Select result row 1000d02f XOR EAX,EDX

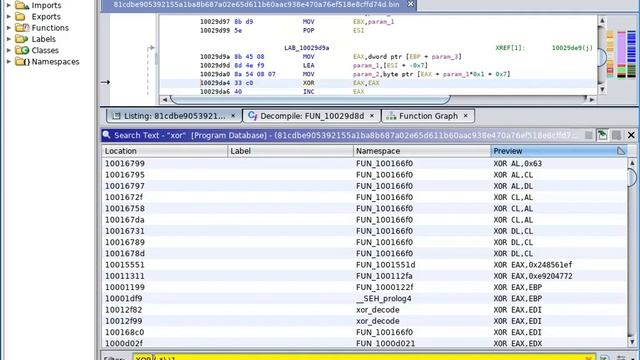(x=364, y=344)
